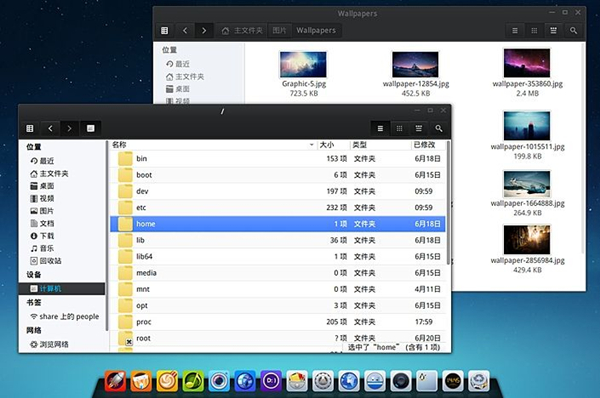Screen dimensions: 600x398
Task: Open 桌面 in Wallpapers window sidebar
Action: (199, 89)
